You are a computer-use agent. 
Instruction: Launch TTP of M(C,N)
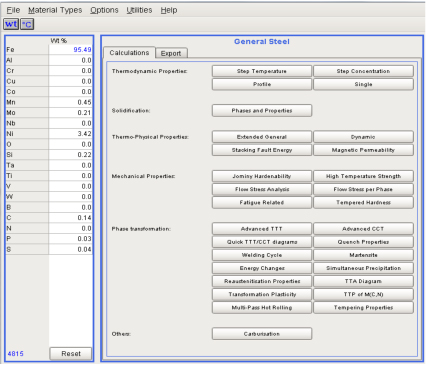(363, 294)
